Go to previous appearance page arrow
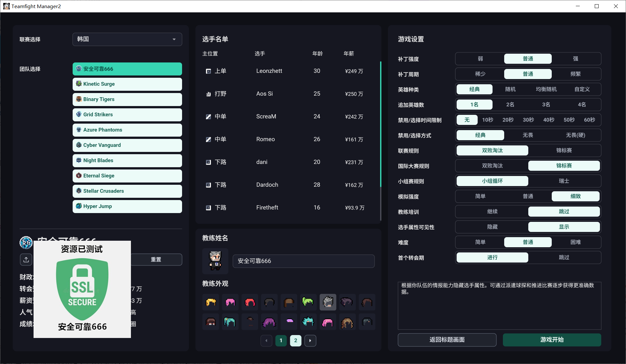626x364 pixels. tap(266, 341)
